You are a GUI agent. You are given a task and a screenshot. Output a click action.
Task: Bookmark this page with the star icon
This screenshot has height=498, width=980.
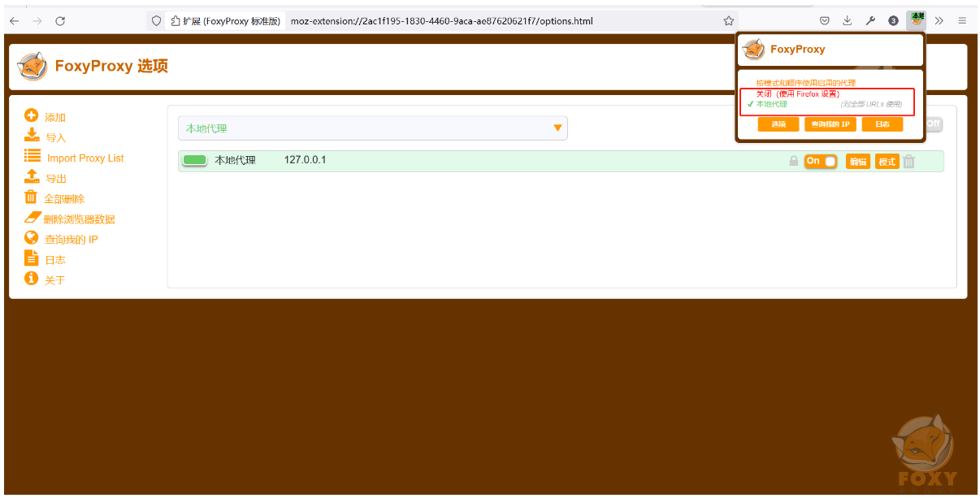click(729, 21)
